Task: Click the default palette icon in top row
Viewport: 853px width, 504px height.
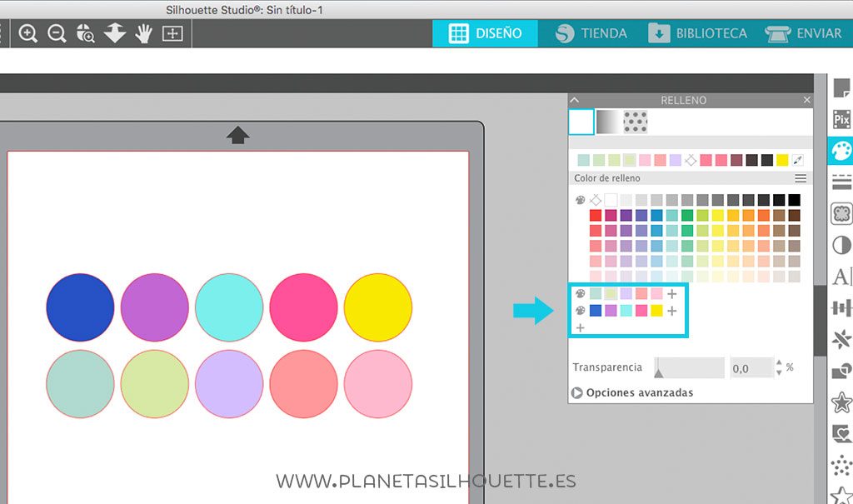Action: (x=581, y=200)
